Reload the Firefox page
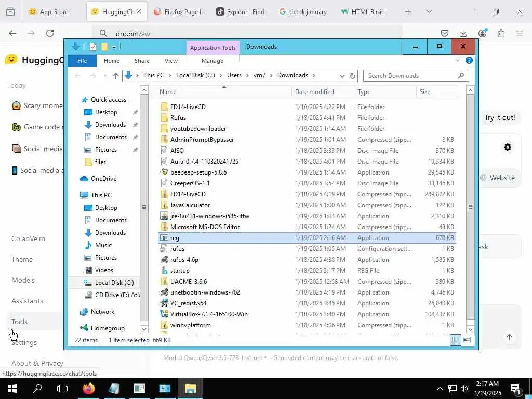Viewport: 532px width, 399px height. click(50, 33)
